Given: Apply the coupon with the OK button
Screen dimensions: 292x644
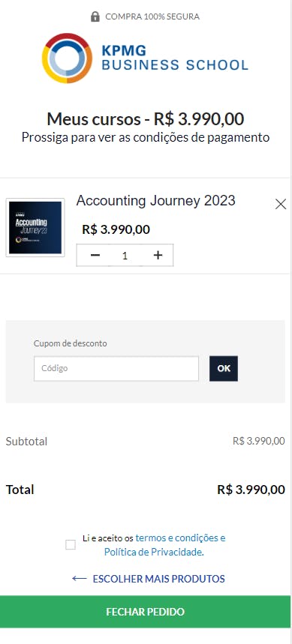Looking at the screenshot, I should [x=224, y=368].
